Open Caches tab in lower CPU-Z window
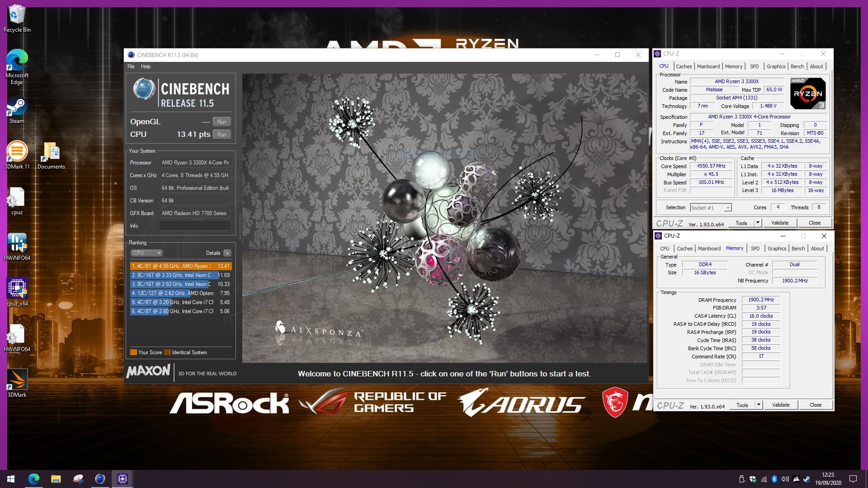 [684, 249]
